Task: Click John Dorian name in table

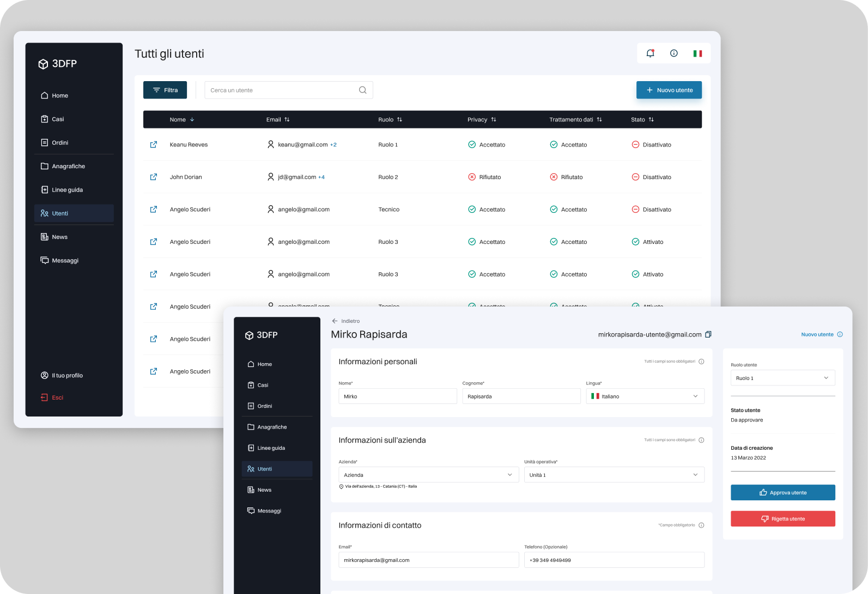Action: tap(186, 177)
